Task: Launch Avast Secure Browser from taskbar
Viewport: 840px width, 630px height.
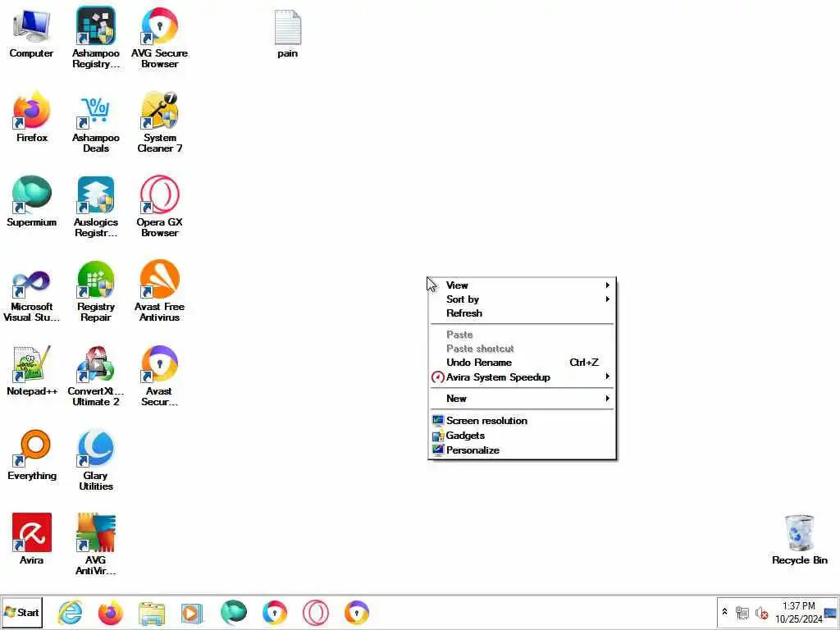Action: (357, 613)
